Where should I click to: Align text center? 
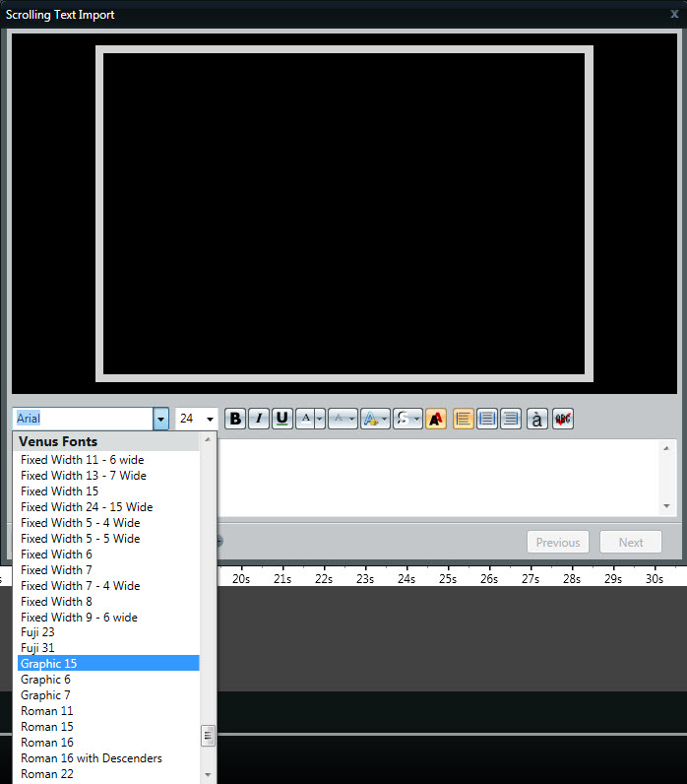click(486, 419)
